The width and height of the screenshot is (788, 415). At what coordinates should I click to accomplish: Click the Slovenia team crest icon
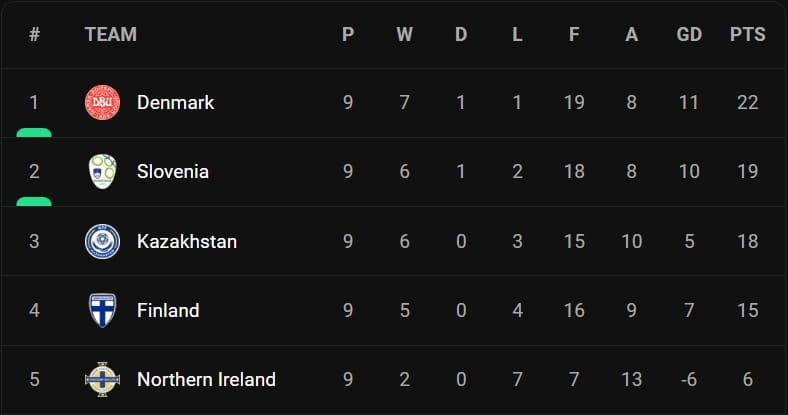pos(102,171)
